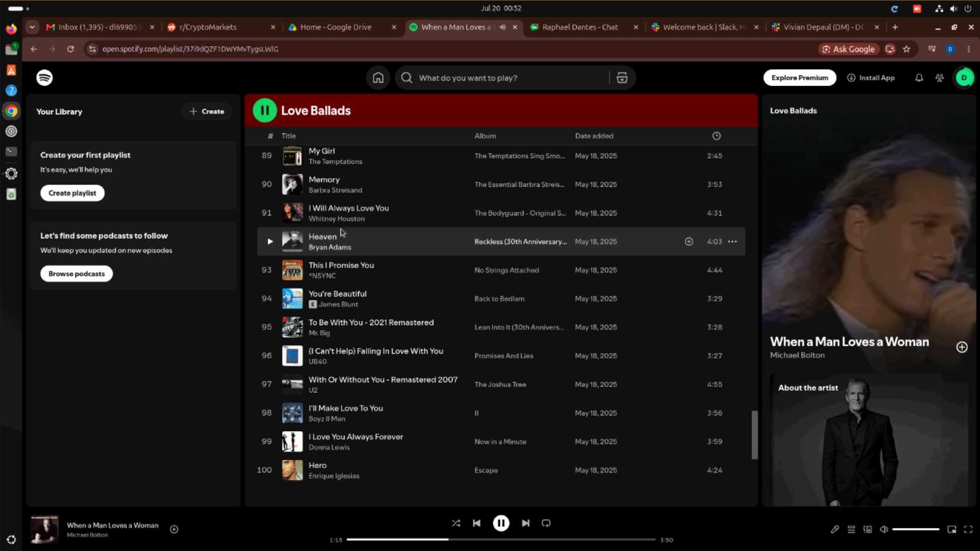980x551 pixels.
Task: Toggle shuffle in the player bar
Action: pyautogui.click(x=456, y=523)
